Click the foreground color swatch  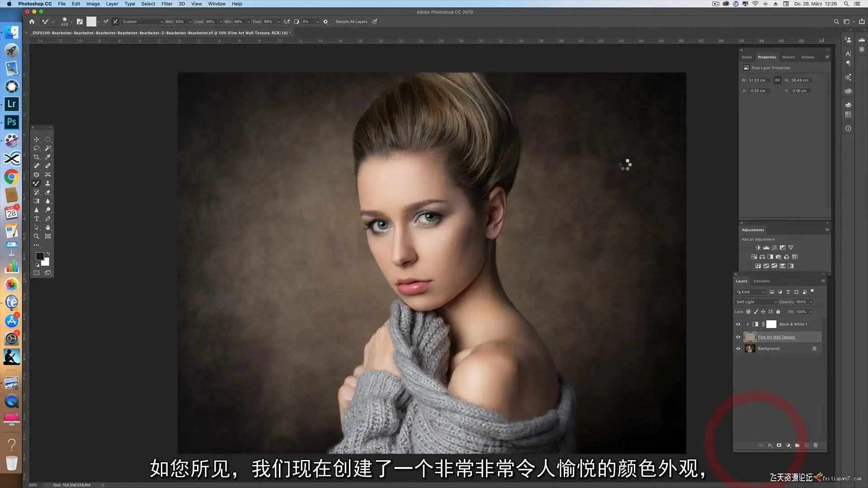(39, 256)
